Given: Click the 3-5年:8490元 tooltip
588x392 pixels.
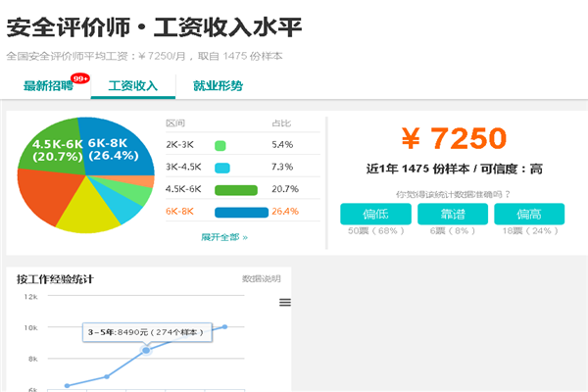Looking at the screenshot, I should (x=147, y=332).
